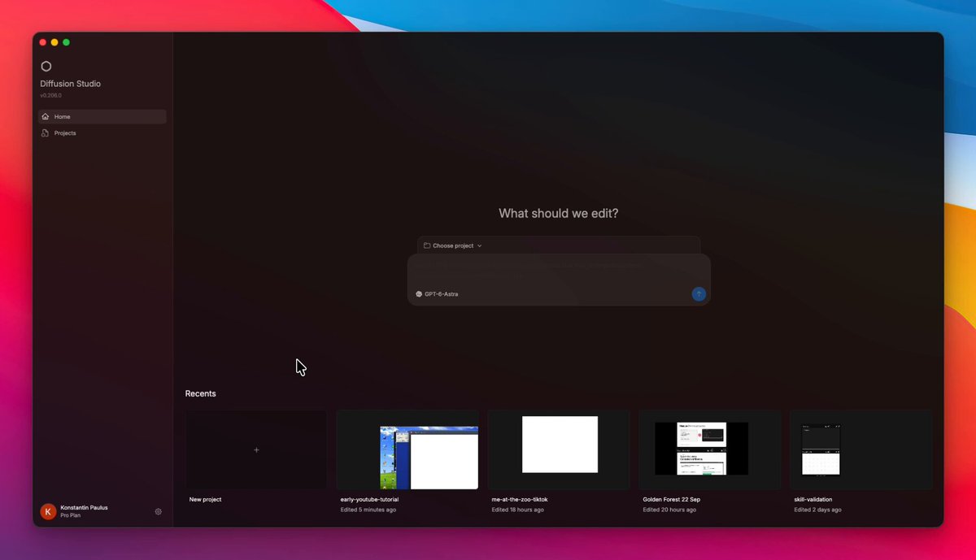The height and width of the screenshot is (560, 976).
Task: Click the "What should we edit?" heading
Action: 559,214
